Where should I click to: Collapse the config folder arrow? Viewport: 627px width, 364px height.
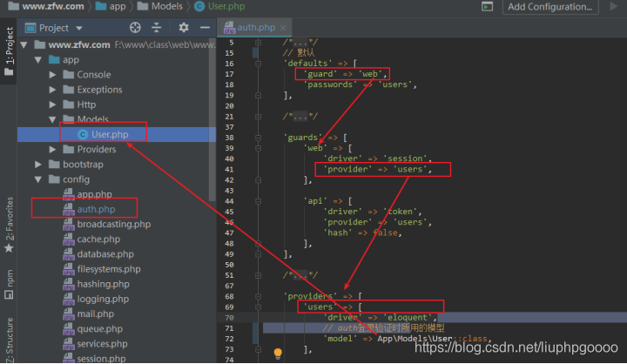click(38, 179)
